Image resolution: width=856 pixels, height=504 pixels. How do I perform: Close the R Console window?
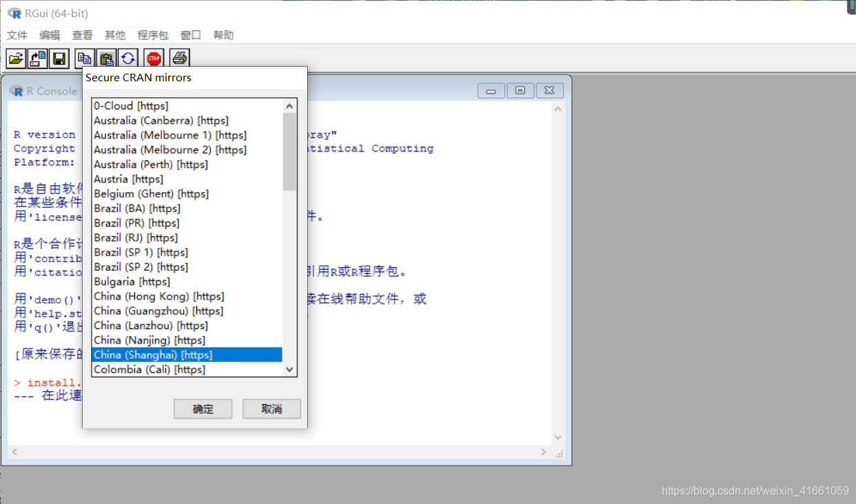[x=550, y=90]
